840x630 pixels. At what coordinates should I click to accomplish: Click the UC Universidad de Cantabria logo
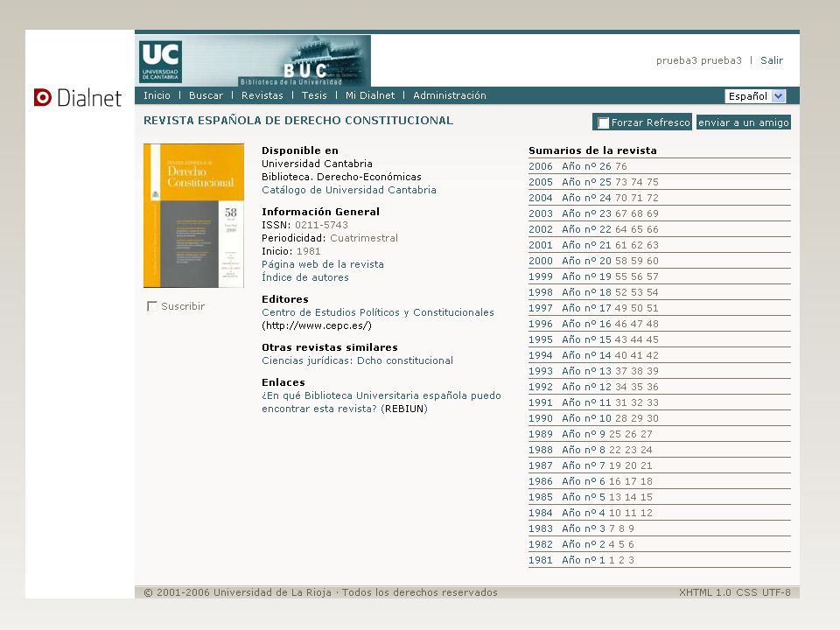[x=160, y=61]
